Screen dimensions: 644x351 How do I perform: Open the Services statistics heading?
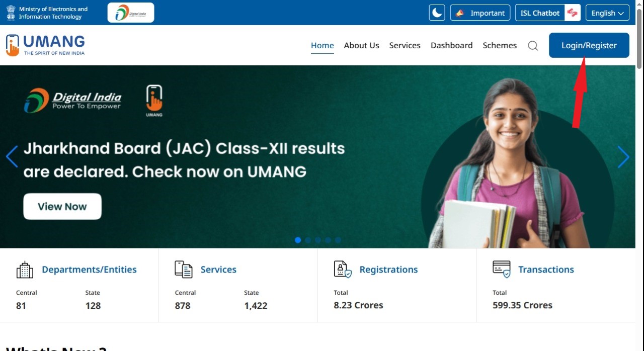218,270
